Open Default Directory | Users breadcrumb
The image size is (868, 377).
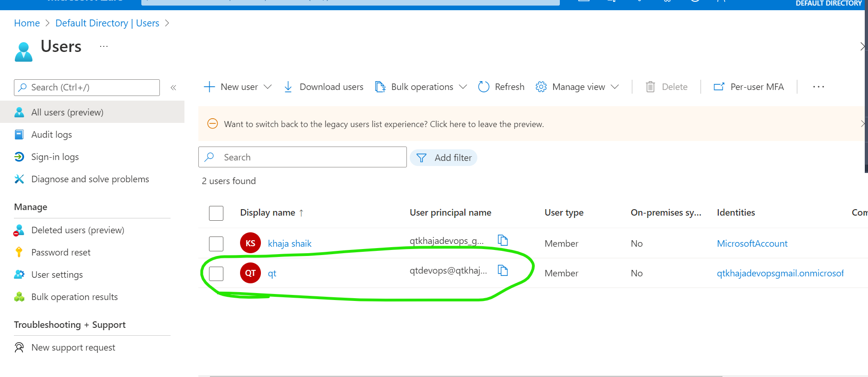pyautogui.click(x=107, y=23)
